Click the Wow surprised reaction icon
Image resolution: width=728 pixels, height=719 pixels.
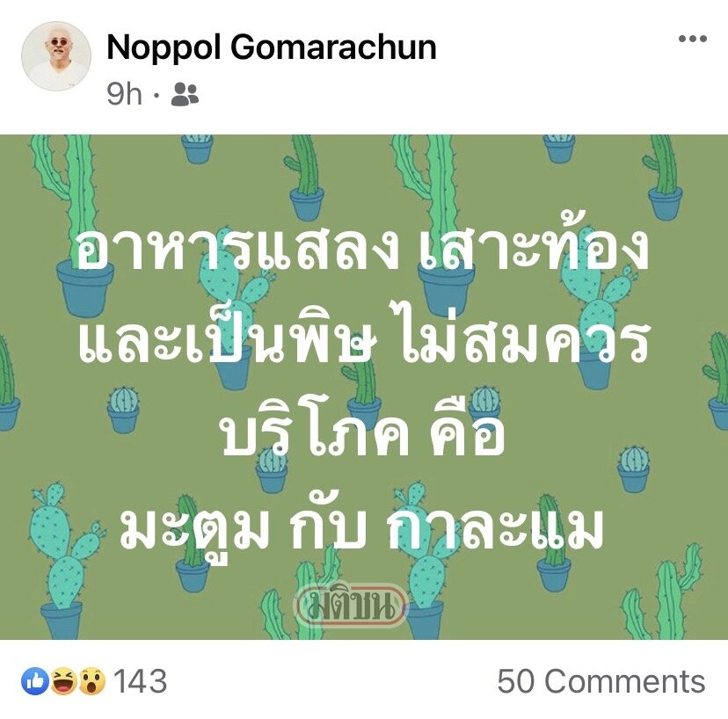pyautogui.click(x=91, y=681)
